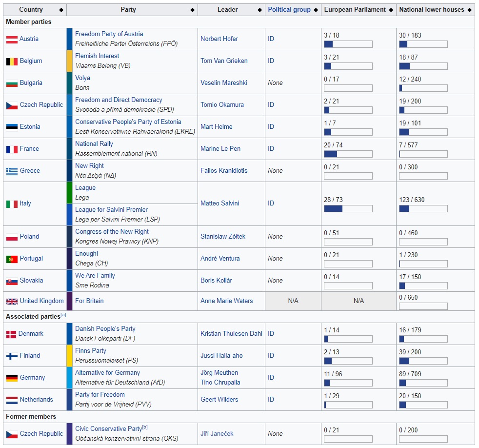
Task: Select the '123 / 630' seats text
Action: pos(412,200)
